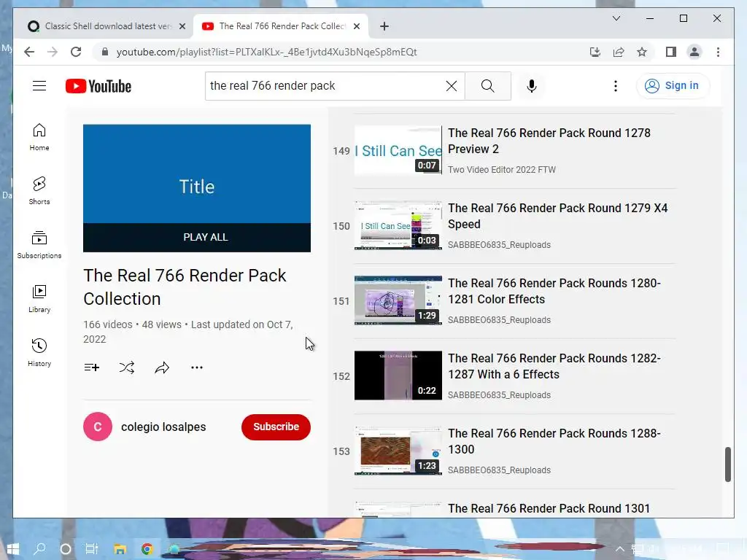Open Shorts in the sidebar

[x=39, y=191]
